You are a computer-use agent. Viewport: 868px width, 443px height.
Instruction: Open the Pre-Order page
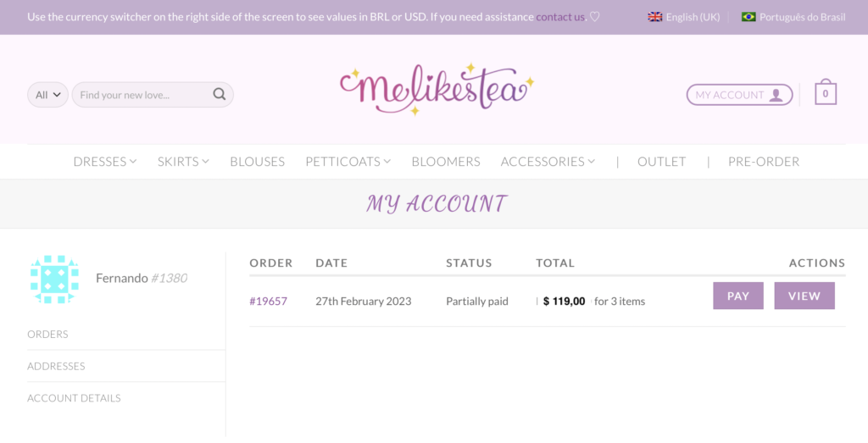[x=764, y=162]
